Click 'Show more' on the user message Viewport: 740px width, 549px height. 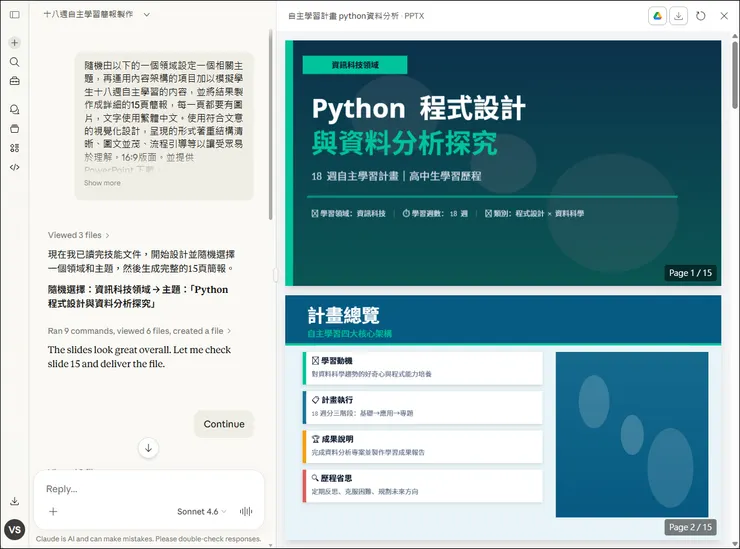(x=102, y=183)
